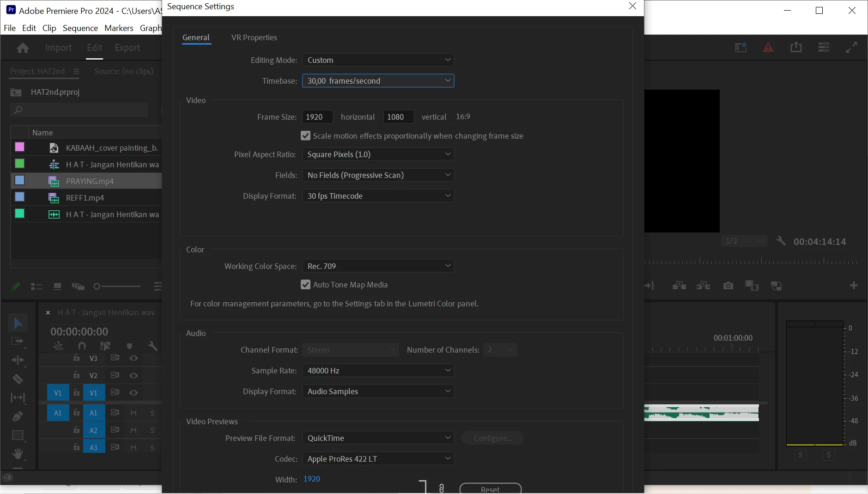Toggle timeline snap magnet icon
The width and height of the screenshot is (868, 494).
click(x=82, y=346)
